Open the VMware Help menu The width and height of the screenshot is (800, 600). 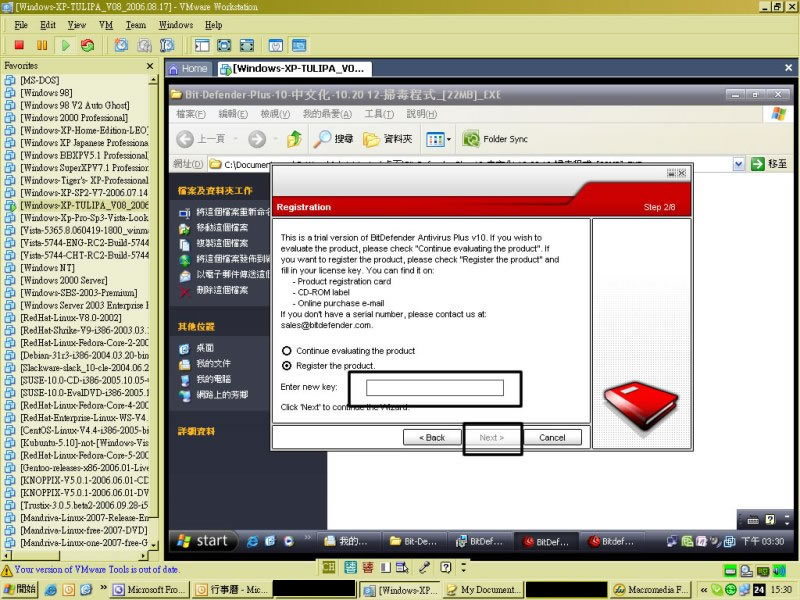(x=214, y=25)
